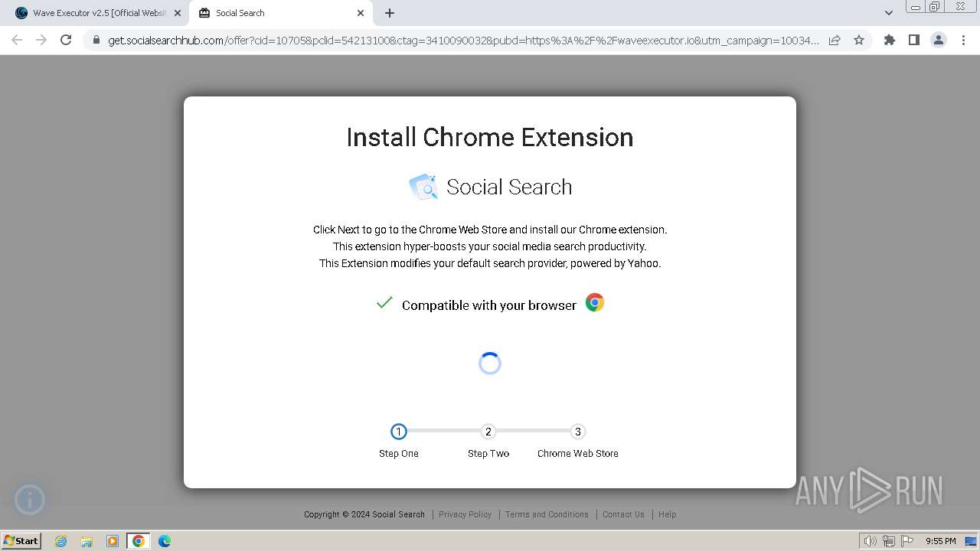The height and width of the screenshot is (551, 980).
Task: Open the Terms and Conditions link
Action: pos(547,514)
